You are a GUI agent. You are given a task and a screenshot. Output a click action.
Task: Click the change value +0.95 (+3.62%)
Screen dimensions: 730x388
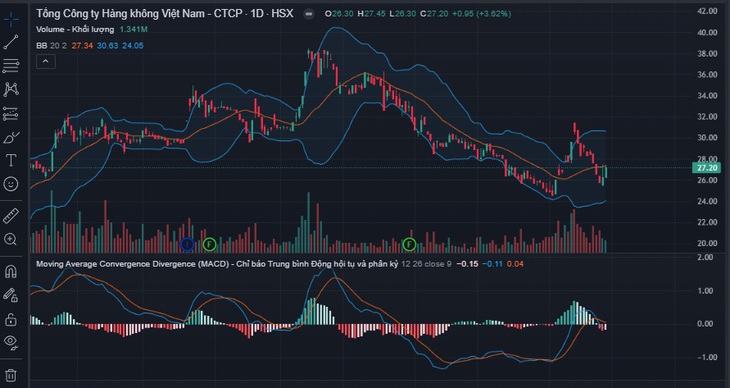click(x=481, y=14)
